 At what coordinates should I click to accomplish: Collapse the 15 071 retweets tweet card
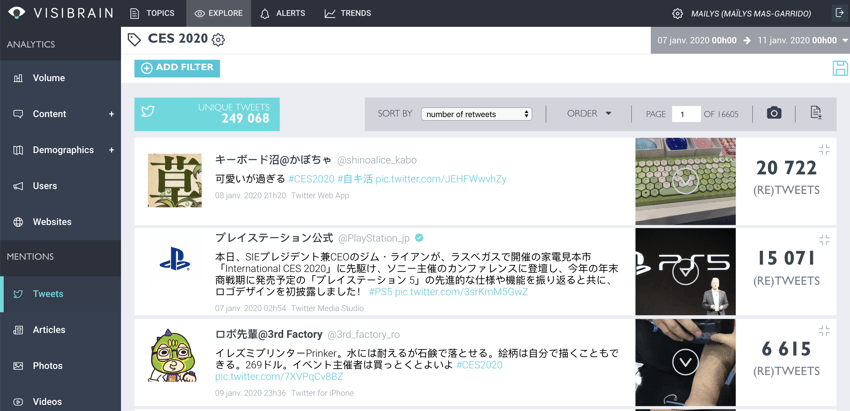(825, 240)
